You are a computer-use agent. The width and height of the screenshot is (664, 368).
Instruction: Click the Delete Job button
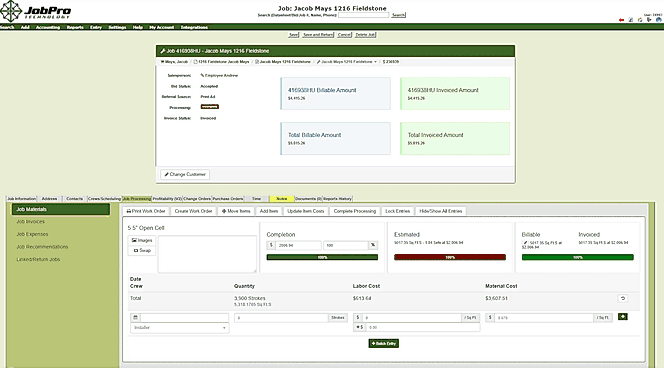point(365,35)
